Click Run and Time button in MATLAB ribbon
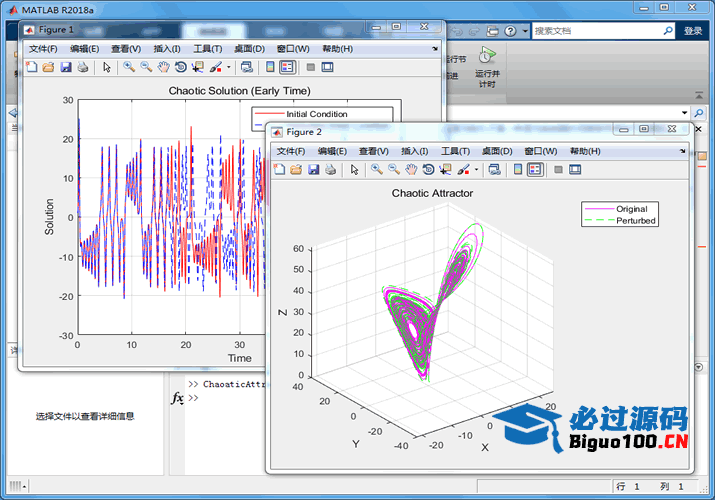This screenshot has height=500, width=715. point(487,73)
